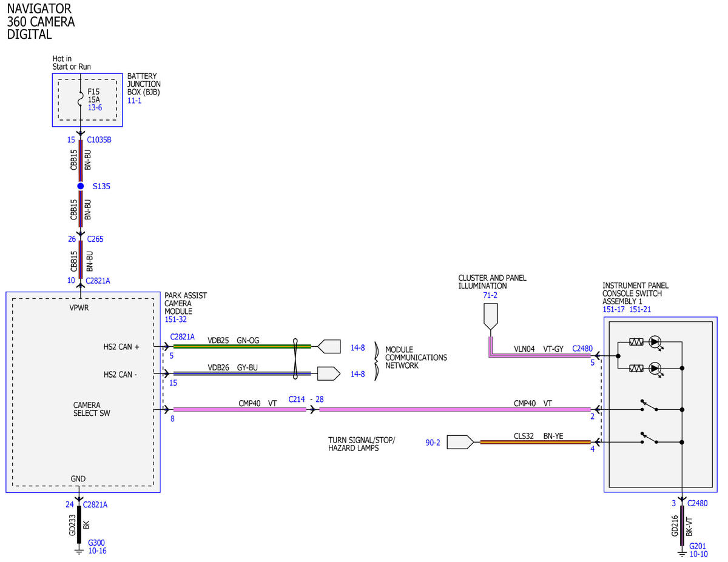This screenshot has width=728, height=562.
Task: Click pin number 4 on CLS32 wire
Action: coord(593,449)
